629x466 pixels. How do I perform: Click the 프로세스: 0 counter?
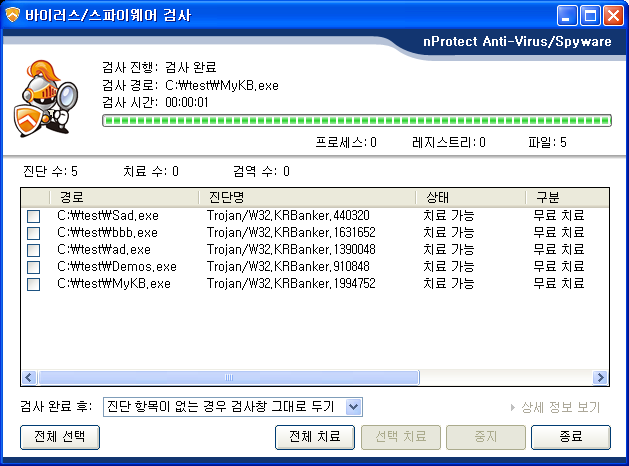click(x=346, y=143)
